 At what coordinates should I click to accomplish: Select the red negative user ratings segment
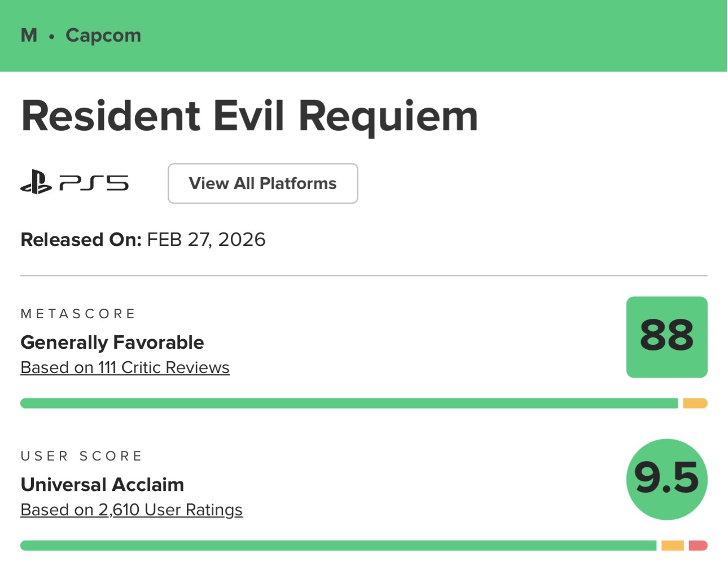pos(698,545)
